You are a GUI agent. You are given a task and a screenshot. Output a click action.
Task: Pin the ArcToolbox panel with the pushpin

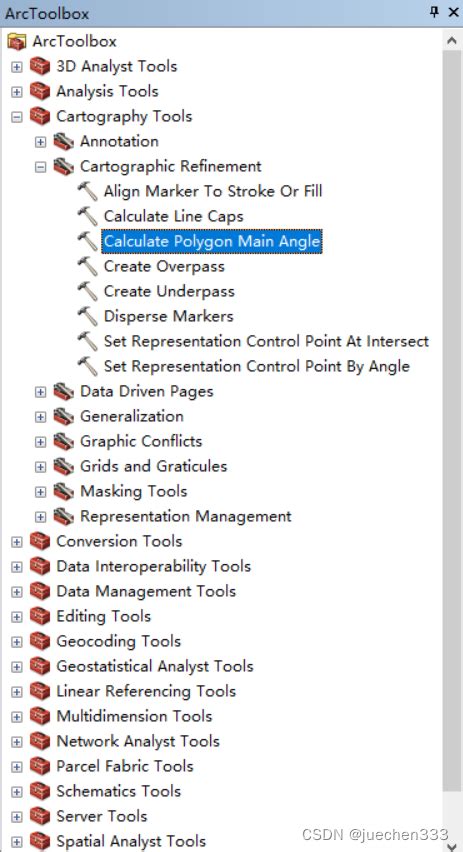point(434,12)
